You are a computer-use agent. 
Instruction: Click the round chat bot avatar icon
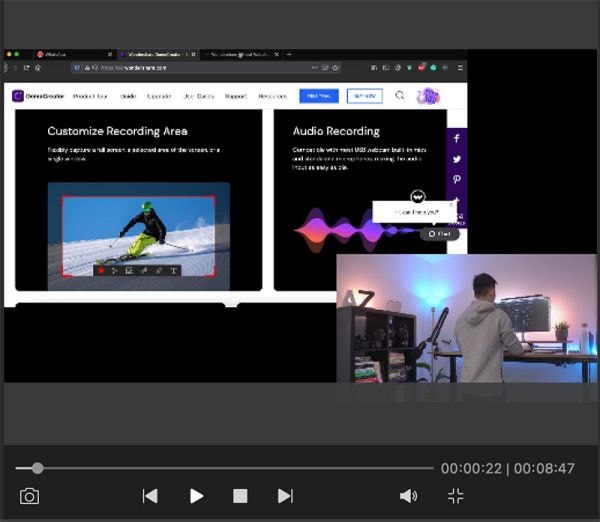click(x=418, y=197)
